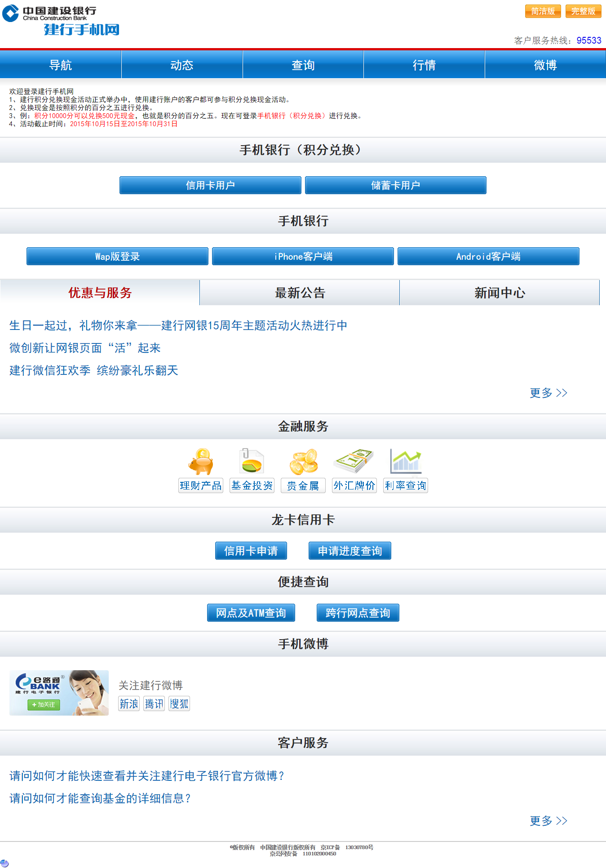Click the cash stack forex rates icon

354,461
